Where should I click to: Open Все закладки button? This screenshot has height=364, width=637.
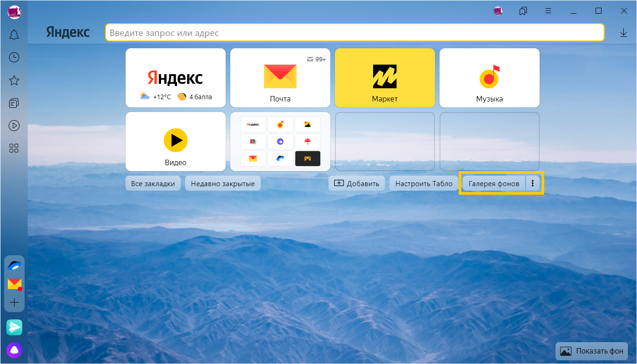point(153,183)
